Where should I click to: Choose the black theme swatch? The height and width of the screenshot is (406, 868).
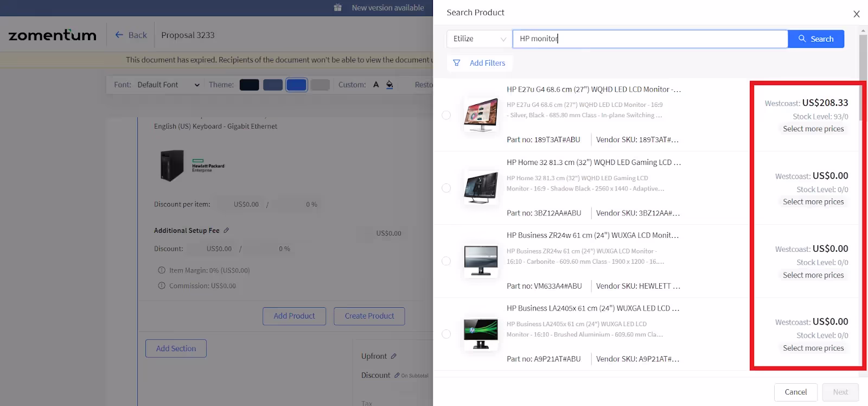click(x=250, y=85)
